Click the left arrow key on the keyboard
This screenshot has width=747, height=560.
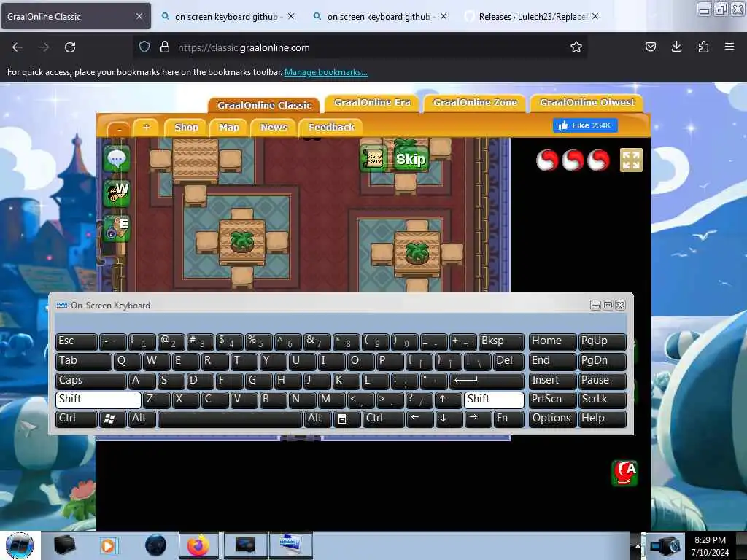point(419,419)
